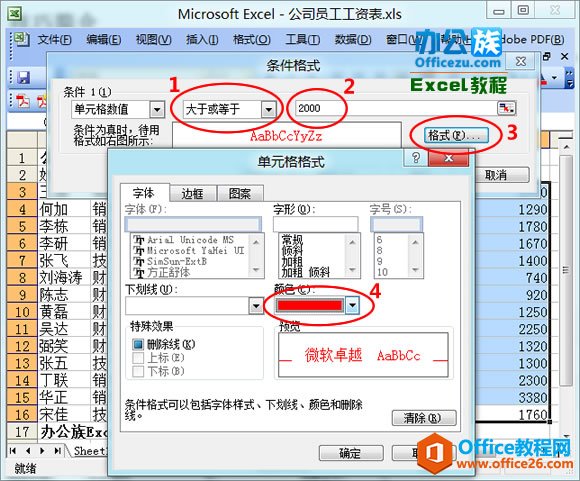Click the font name (字体) input field
Viewport: 580px width, 481px height.
193,224
